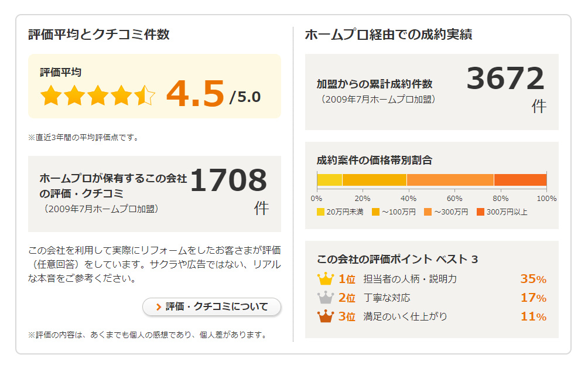Click the orange arrow in 評価・クチコミについて button

pyautogui.click(x=159, y=307)
